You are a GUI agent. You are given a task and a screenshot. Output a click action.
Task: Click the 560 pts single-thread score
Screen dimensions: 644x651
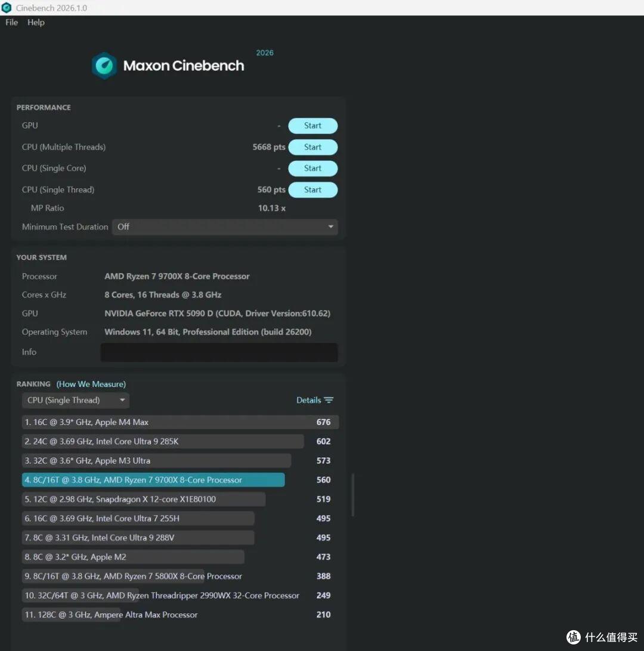coord(271,190)
